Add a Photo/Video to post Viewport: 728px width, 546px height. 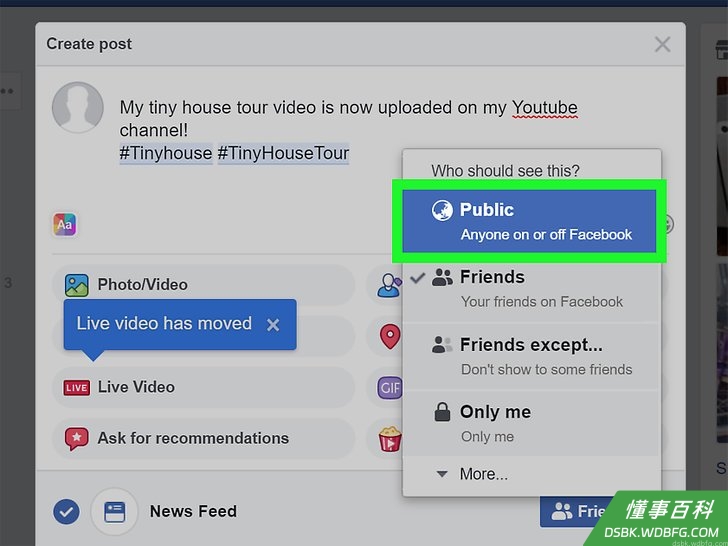(203, 285)
